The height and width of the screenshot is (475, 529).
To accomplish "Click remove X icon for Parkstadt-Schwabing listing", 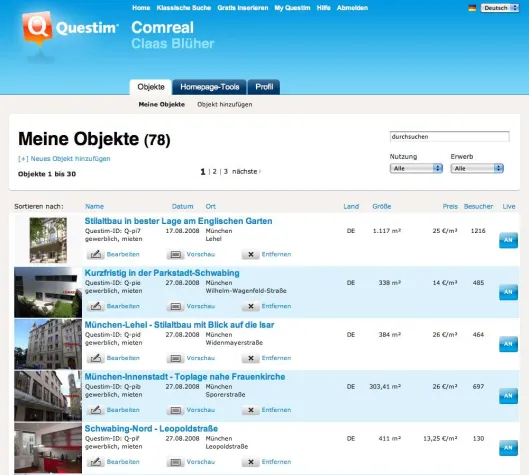I will (251, 306).
